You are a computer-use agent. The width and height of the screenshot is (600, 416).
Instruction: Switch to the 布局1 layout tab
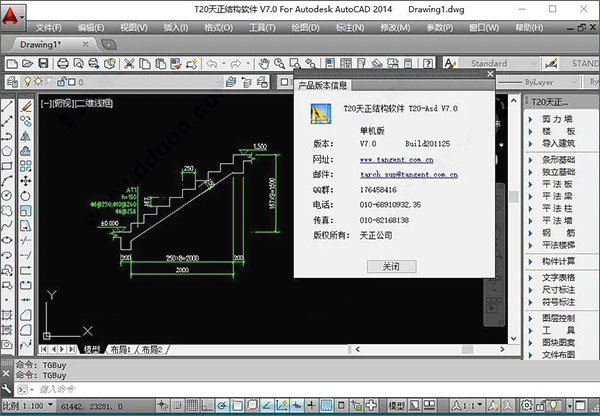tap(121, 349)
